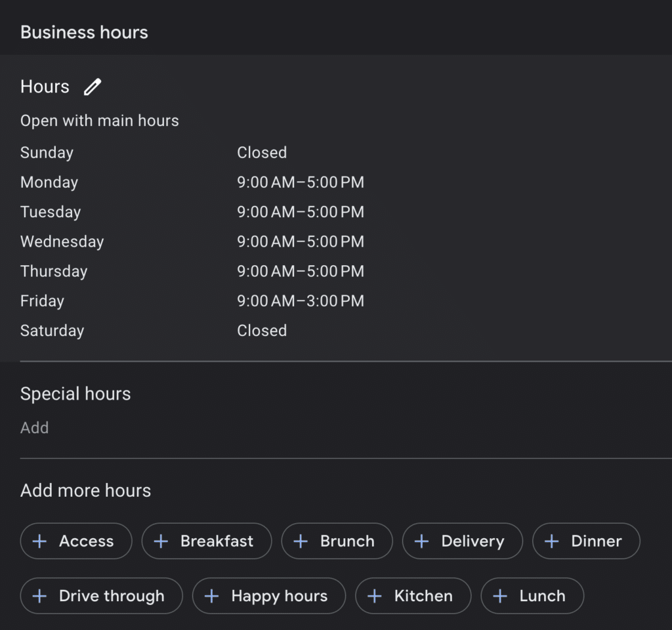Viewport: 672px width, 630px height.
Task: Add Drive through hours using its chip
Action: [x=101, y=596]
